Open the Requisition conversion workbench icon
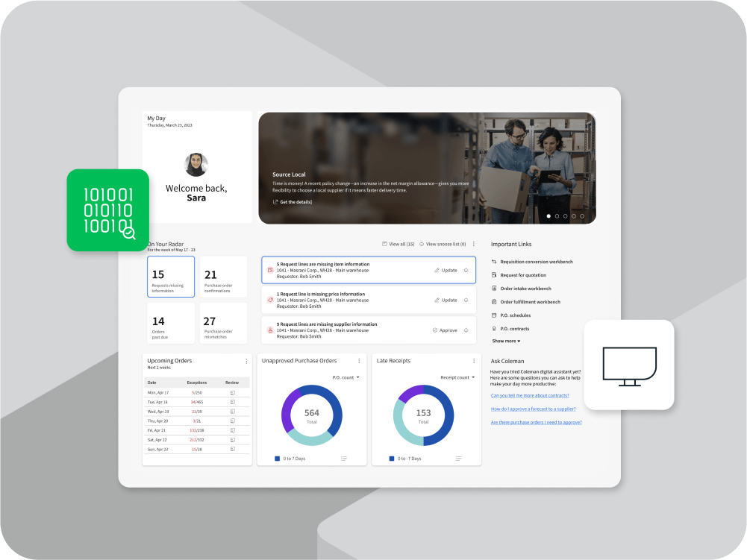Screen dimensions: 747x560 (x=493, y=261)
